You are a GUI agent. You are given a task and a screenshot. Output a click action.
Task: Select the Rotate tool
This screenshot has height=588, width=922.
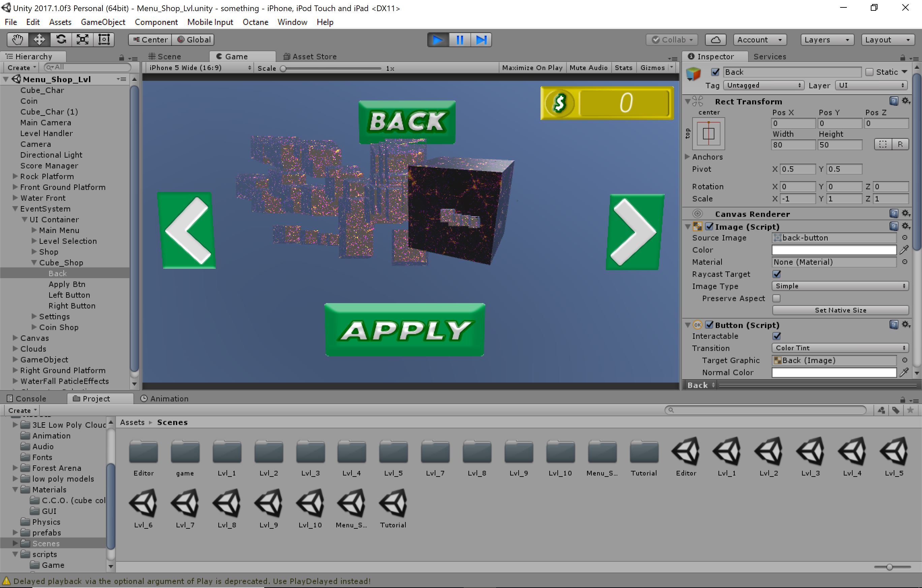click(61, 40)
